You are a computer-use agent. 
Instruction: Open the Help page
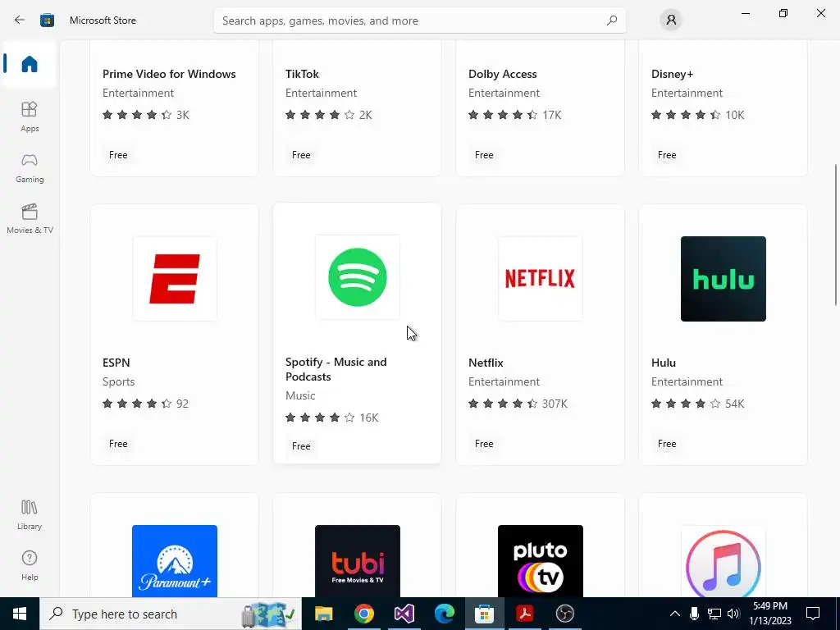click(x=30, y=566)
